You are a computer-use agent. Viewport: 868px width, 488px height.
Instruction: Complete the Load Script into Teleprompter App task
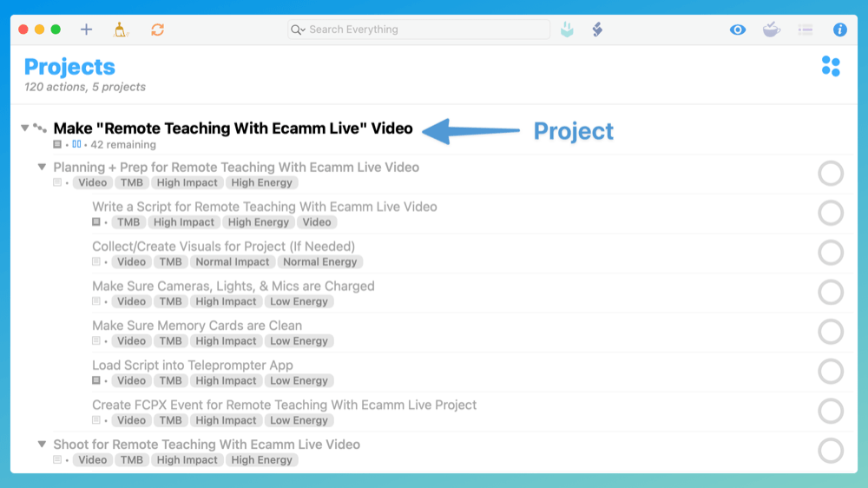pos(831,372)
